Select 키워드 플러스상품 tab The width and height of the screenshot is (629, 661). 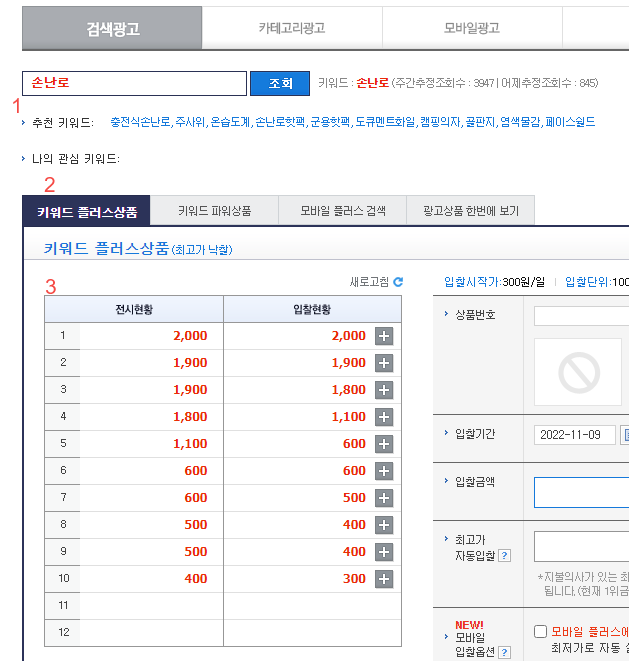[x=86, y=211]
